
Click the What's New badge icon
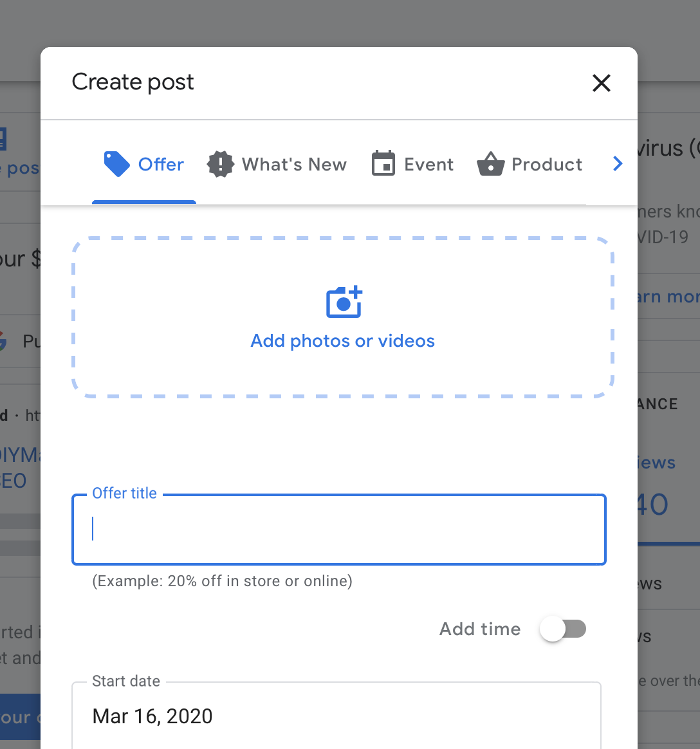pos(221,164)
